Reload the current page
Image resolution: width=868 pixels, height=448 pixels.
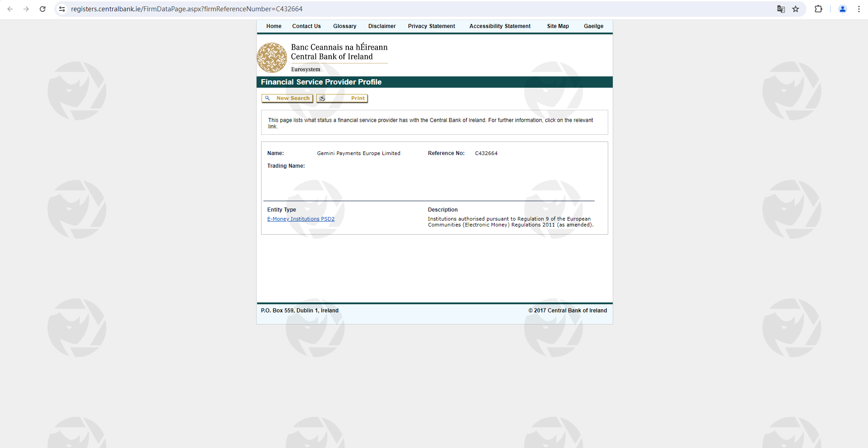tap(43, 9)
